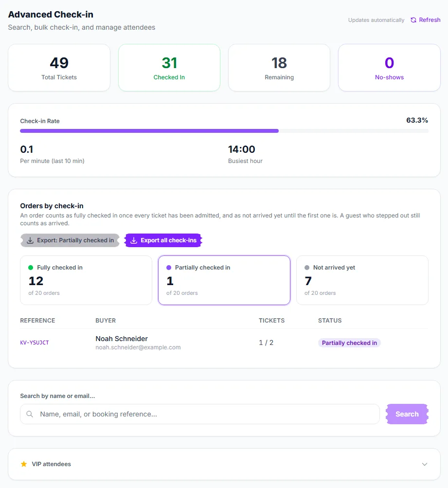448x488 pixels.
Task: Click the Remaining stat card
Action: (279, 68)
